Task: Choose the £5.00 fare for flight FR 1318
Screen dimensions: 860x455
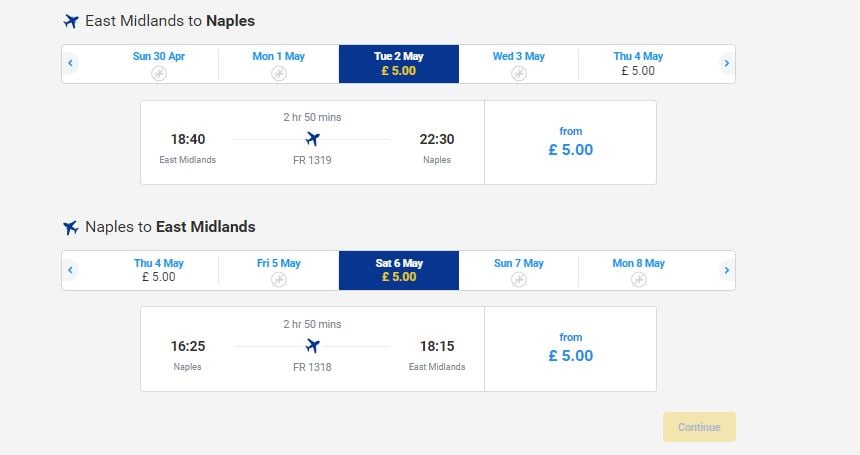Action: (570, 349)
